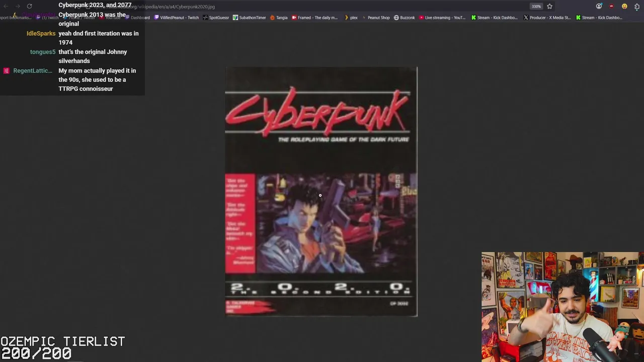The height and width of the screenshot is (362, 644).
Task: Open the browser account profile icon
Action: tap(599, 6)
